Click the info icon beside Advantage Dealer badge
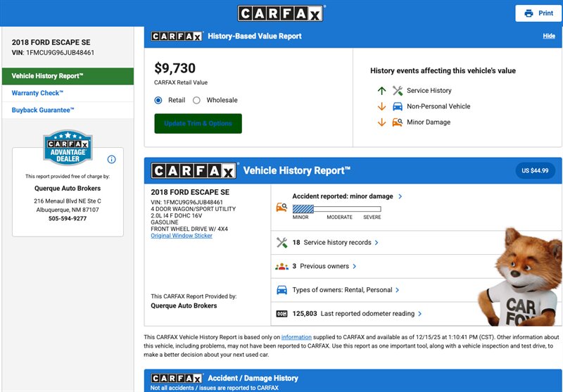The height and width of the screenshot is (392, 563). coord(111,160)
